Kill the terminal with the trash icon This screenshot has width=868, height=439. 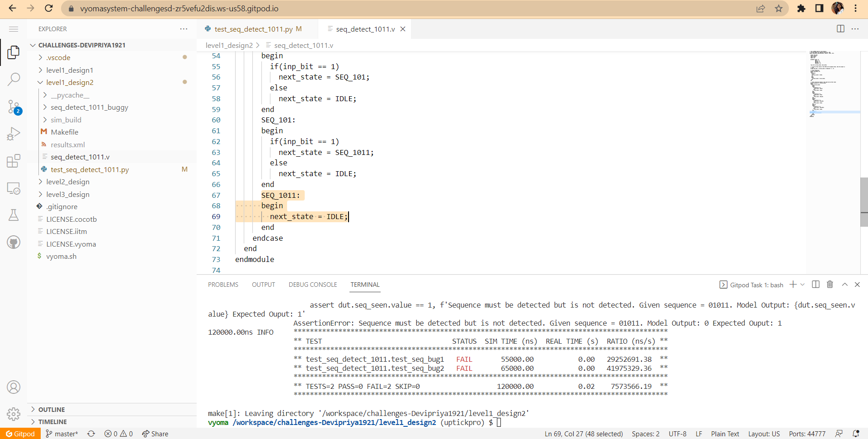click(830, 285)
